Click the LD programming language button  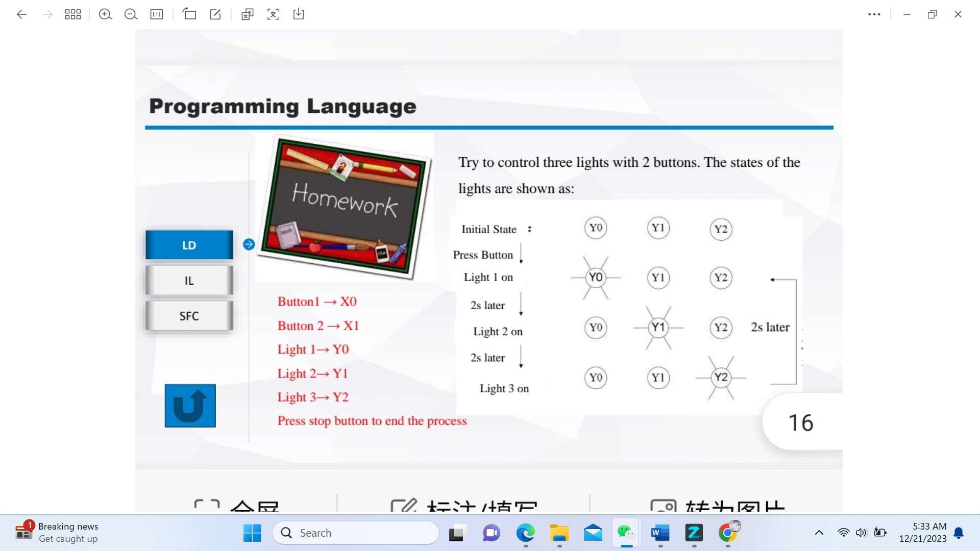click(189, 245)
